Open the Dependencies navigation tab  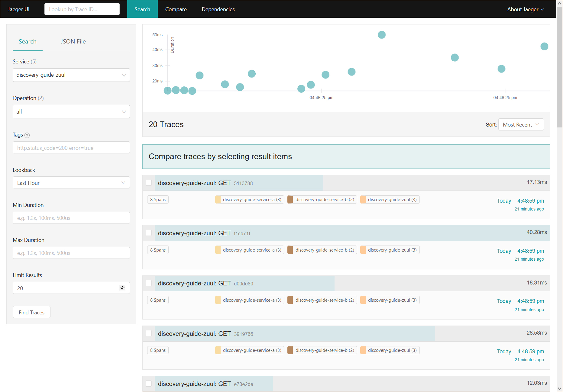point(218,9)
